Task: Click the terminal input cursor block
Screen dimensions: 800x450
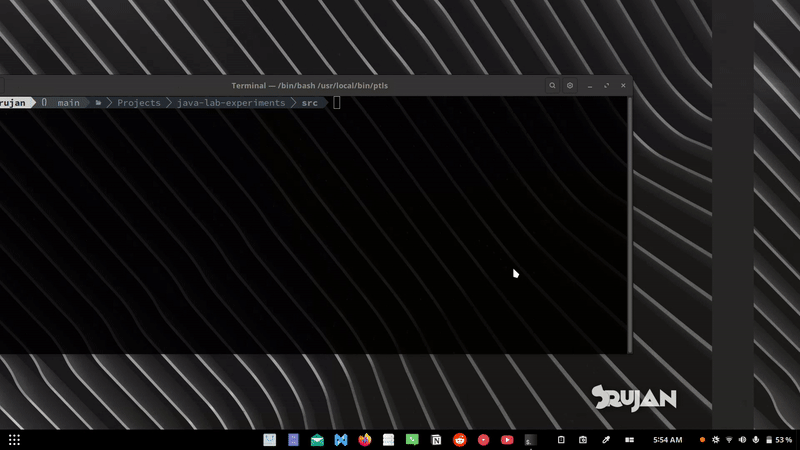Action: click(337, 103)
